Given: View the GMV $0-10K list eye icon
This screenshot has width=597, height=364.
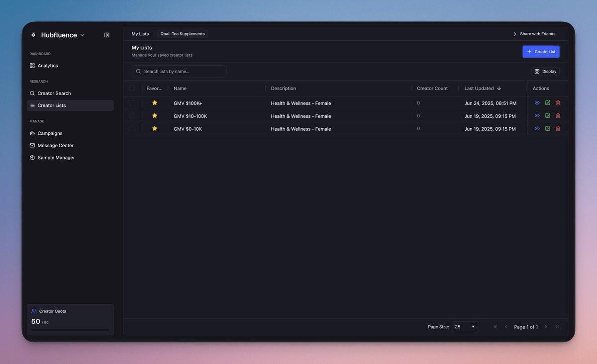Looking at the screenshot, I should click(537, 128).
